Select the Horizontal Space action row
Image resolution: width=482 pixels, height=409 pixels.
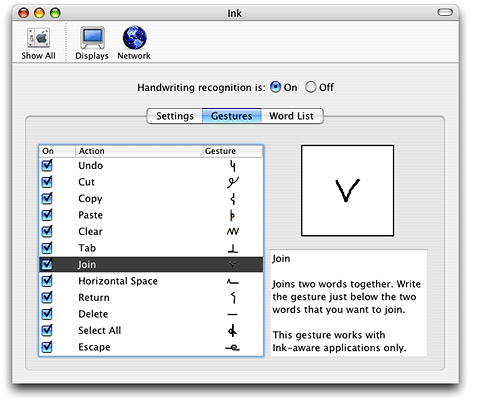coord(151,281)
